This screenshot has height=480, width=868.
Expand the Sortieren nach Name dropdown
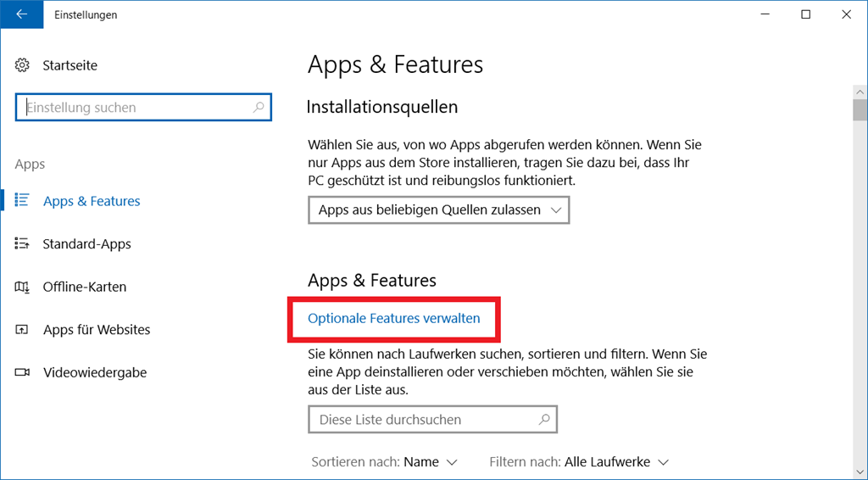[x=431, y=462]
